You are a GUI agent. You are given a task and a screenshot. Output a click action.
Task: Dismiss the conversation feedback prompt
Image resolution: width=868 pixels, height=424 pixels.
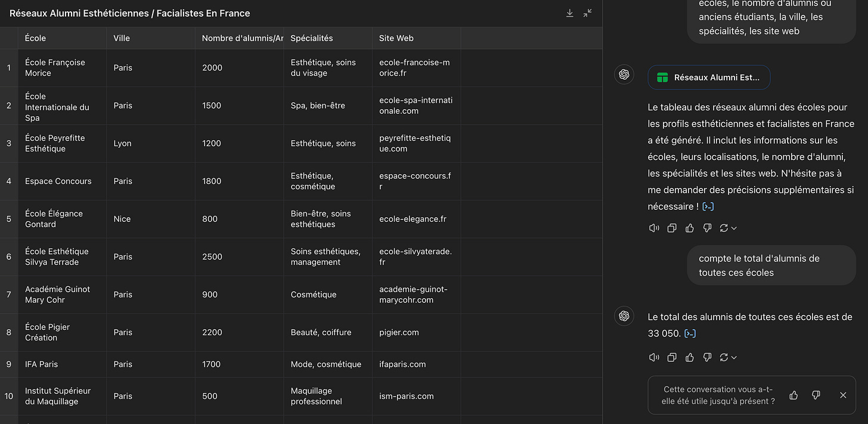point(843,395)
